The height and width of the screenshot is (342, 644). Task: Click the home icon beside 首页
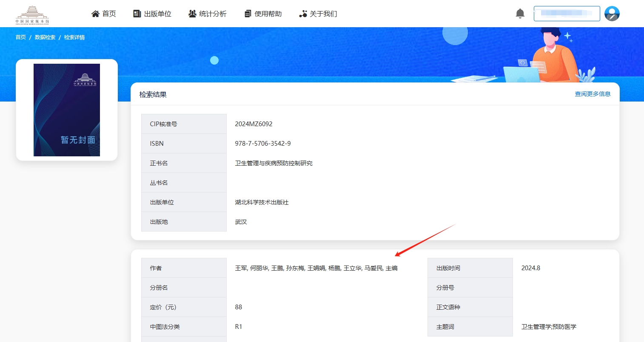pos(95,14)
